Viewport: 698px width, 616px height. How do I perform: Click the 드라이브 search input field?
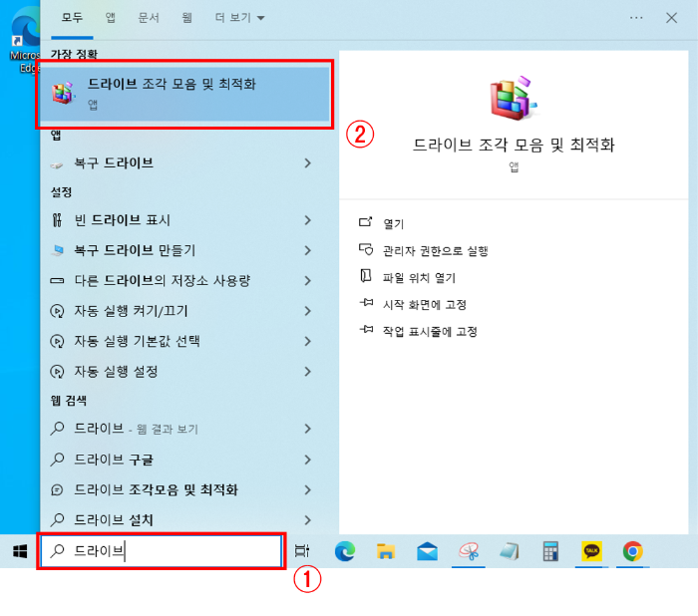coord(162,551)
